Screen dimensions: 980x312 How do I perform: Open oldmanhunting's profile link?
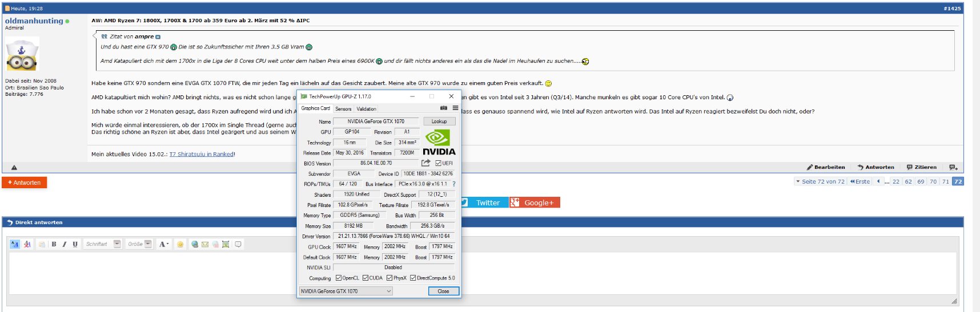coord(34,21)
